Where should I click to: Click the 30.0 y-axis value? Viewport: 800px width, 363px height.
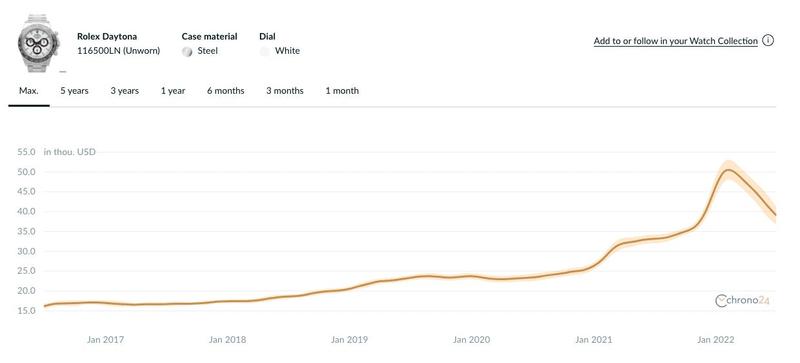(x=26, y=251)
